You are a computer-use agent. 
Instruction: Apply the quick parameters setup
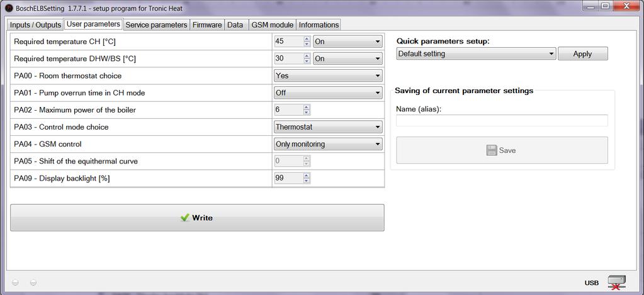tap(582, 53)
